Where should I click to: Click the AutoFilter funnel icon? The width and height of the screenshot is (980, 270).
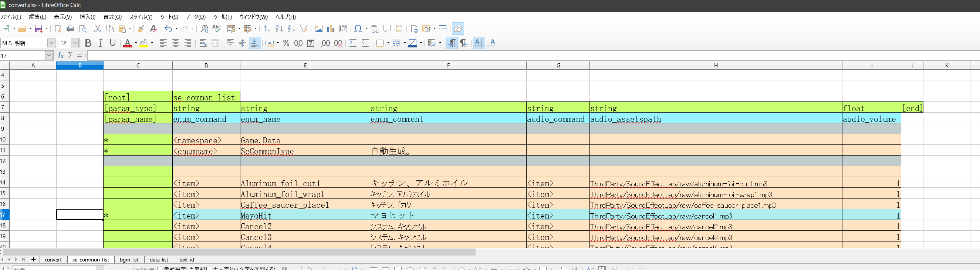point(304,29)
